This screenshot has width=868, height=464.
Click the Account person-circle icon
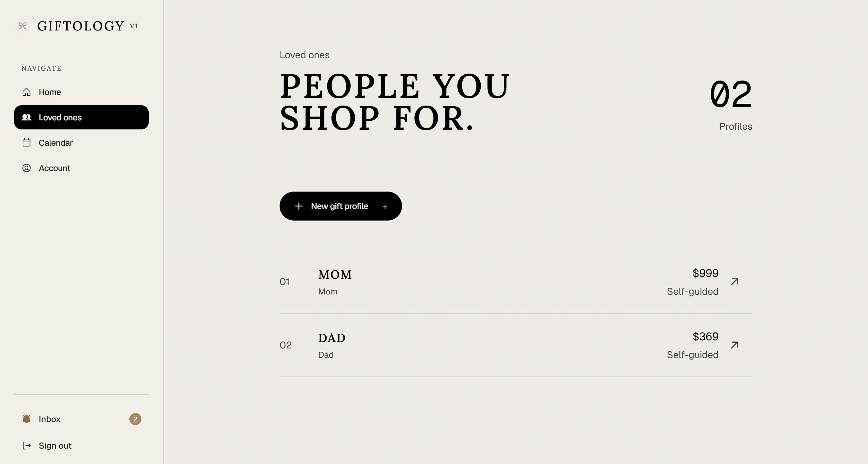[27, 168]
